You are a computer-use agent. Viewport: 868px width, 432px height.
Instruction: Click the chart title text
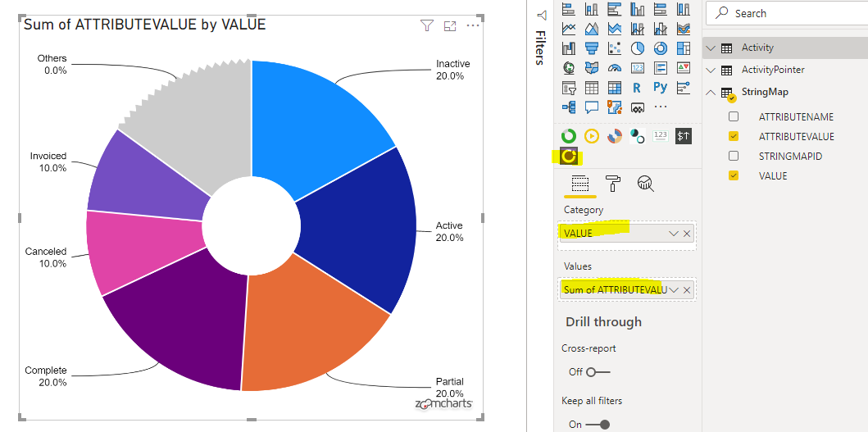(144, 25)
